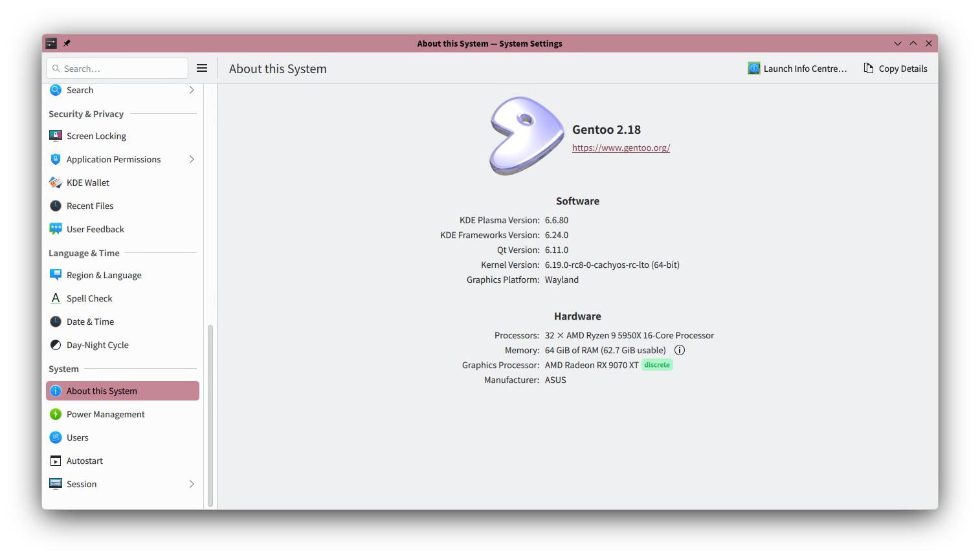Click the Security & Privacy section header
Image resolution: width=980 pixels, height=559 pixels.
tap(86, 114)
